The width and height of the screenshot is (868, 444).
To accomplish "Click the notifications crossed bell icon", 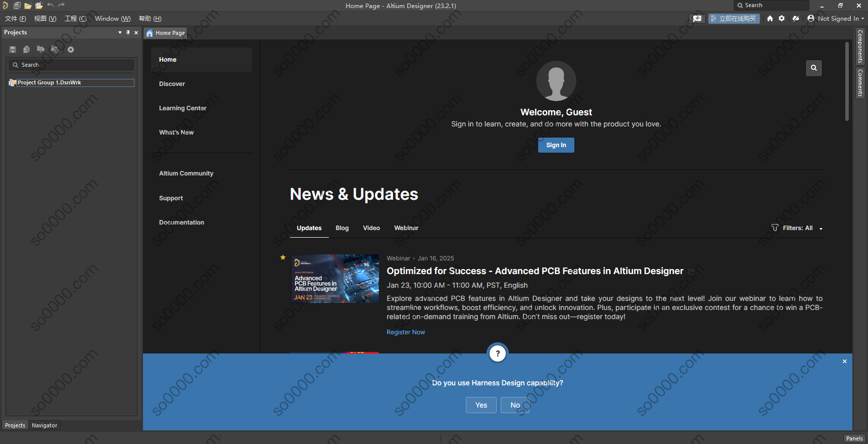I will 796,18.
